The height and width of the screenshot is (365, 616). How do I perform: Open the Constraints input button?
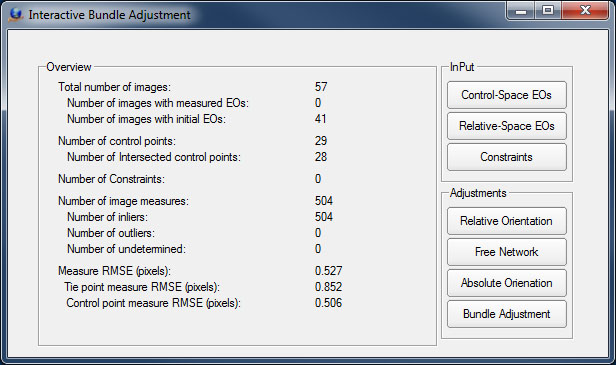coord(506,157)
